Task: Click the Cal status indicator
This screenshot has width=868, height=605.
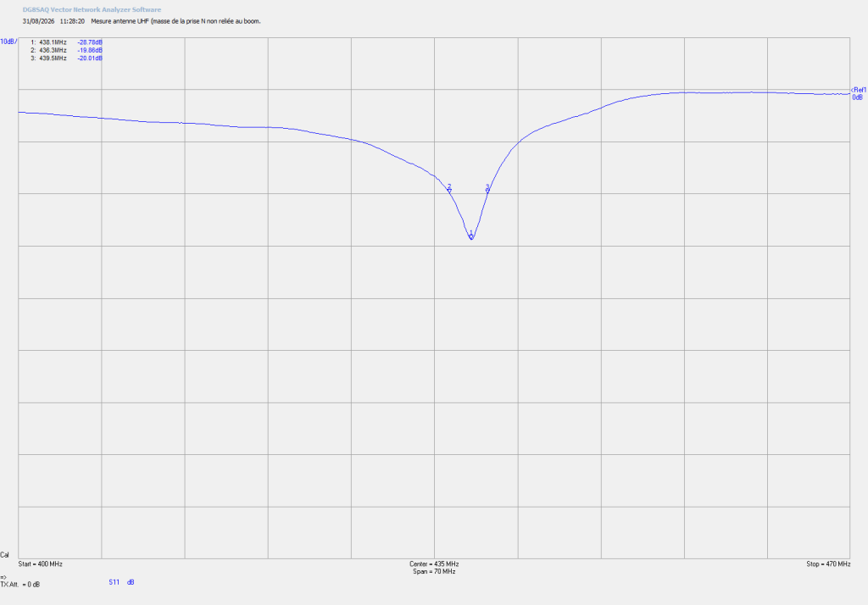Action: pyautogui.click(x=4, y=555)
